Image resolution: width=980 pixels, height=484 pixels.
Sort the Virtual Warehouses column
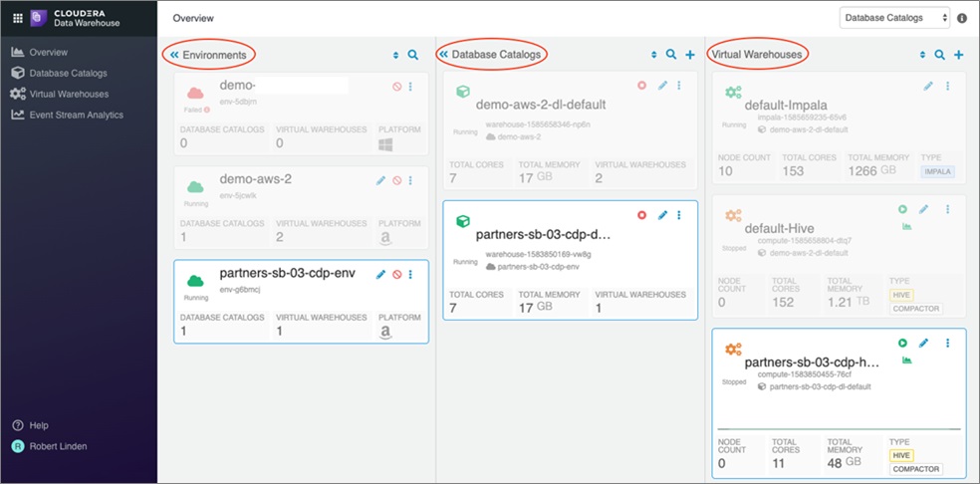click(x=922, y=55)
